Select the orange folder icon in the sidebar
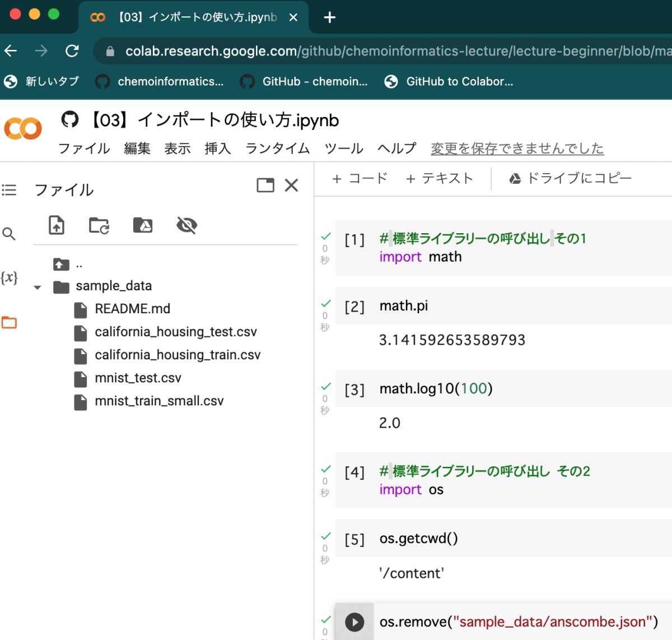Screen dimensions: 672x640 point(10,322)
